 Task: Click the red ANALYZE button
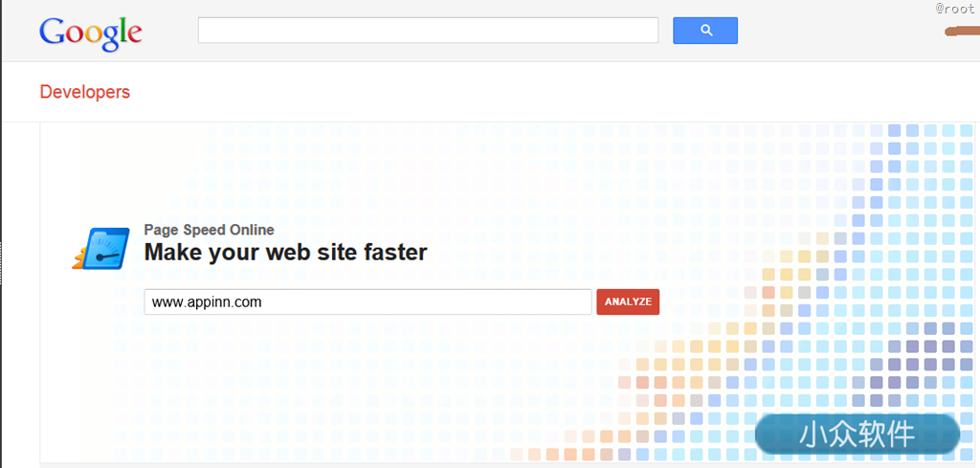628,301
